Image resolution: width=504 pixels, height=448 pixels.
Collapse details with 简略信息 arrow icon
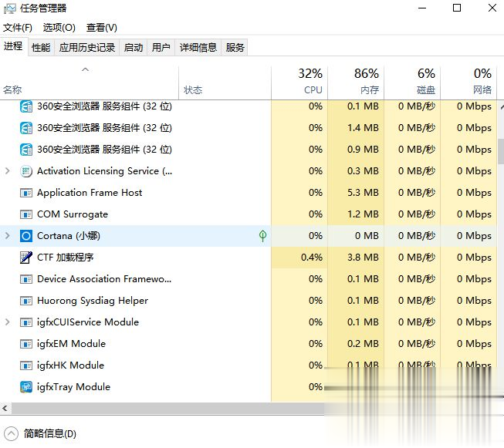point(12,434)
